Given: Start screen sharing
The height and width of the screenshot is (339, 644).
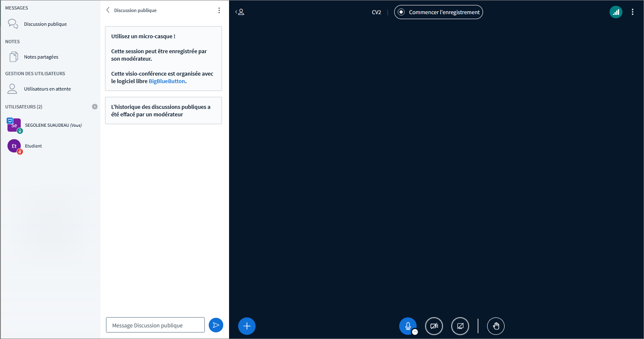Looking at the screenshot, I should pyautogui.click(x=460, y=326).
